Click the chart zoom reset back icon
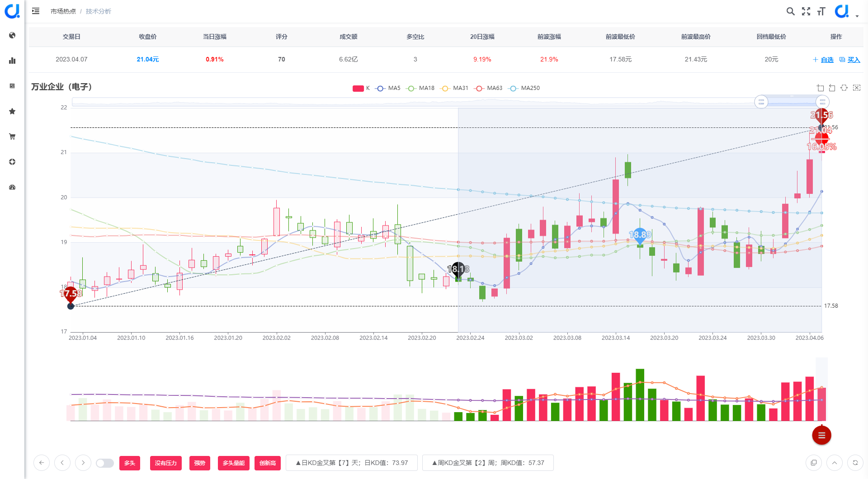 832,88
